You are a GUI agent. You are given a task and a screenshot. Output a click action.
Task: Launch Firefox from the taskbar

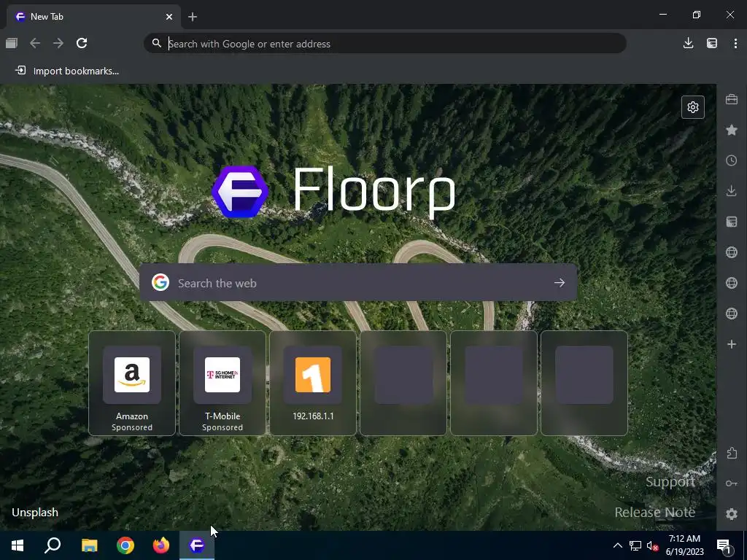pyautogui.click(x=161, y=545)
